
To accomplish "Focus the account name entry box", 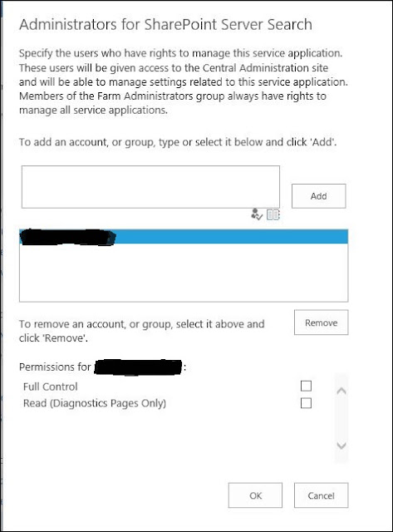I will pos(150,187).
